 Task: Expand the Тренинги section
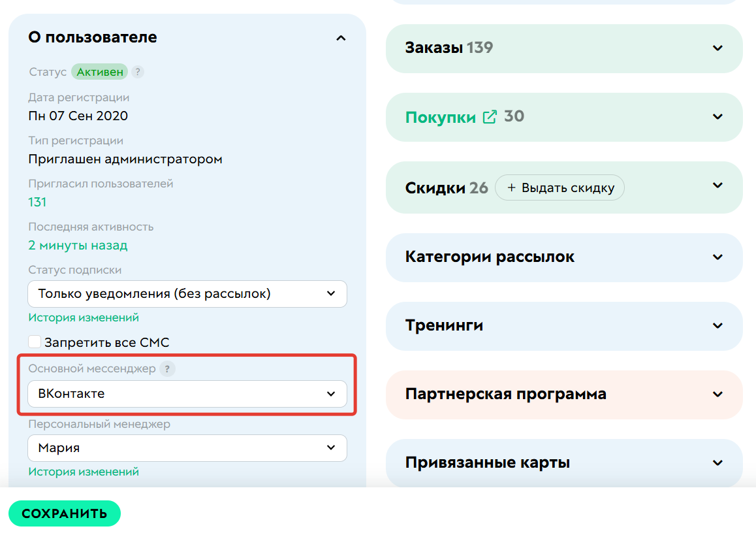pyautogui.click(x=717, y=325)
